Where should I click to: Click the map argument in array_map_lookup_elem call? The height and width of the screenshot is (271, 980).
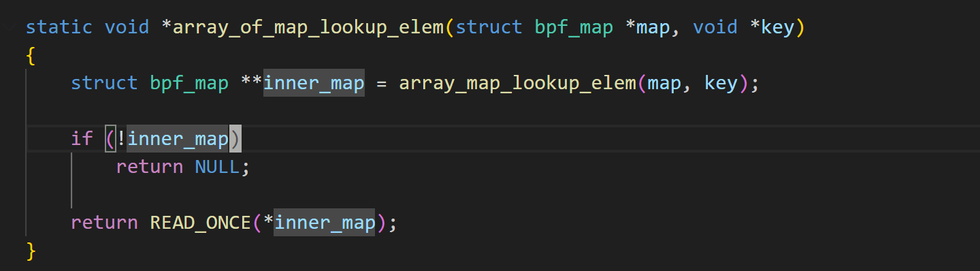tap(664, 83)
